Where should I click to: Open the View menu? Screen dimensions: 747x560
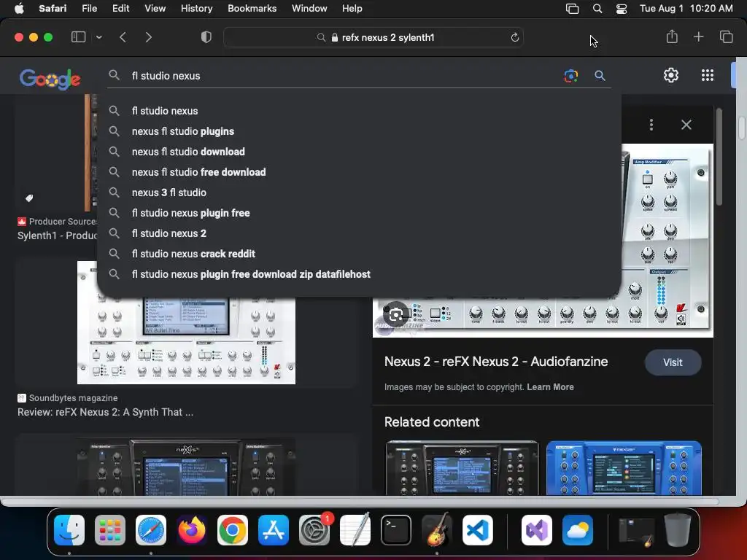coord(155,8)
